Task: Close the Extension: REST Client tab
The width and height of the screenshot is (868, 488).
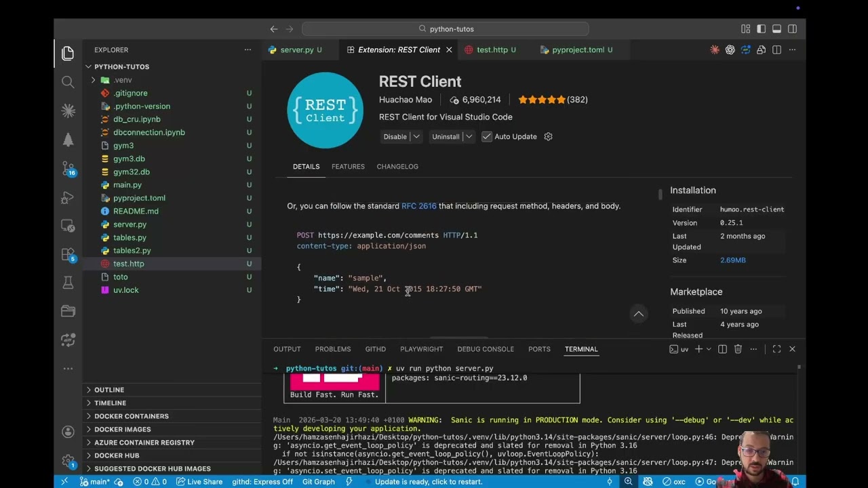Action: tap(448, 49)
